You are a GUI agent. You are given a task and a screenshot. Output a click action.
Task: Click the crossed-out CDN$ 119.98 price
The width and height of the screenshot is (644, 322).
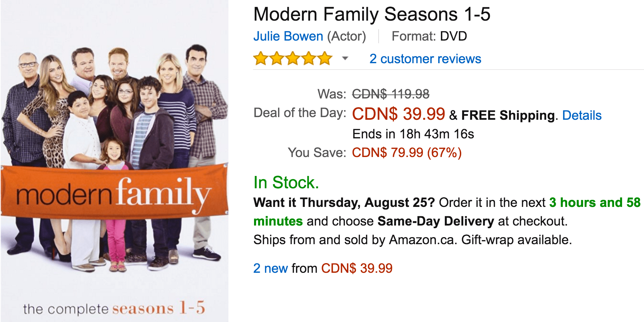coord(391,94)
